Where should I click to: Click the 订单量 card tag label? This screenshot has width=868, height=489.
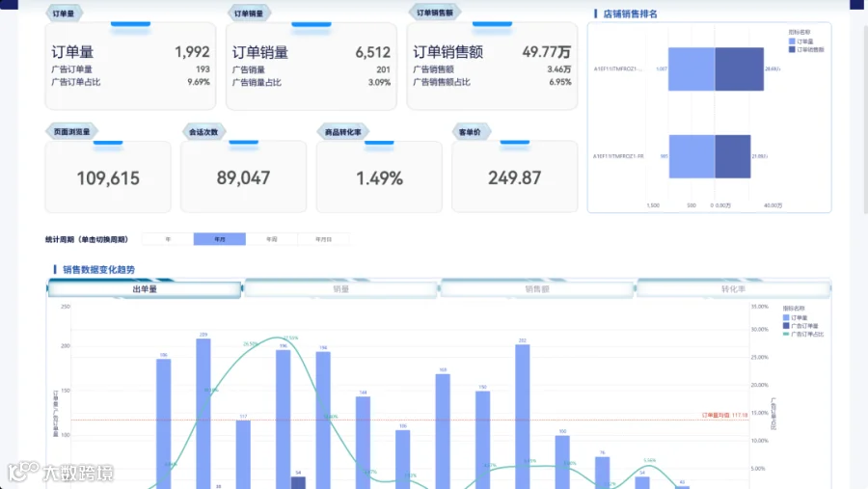point(64,14)
